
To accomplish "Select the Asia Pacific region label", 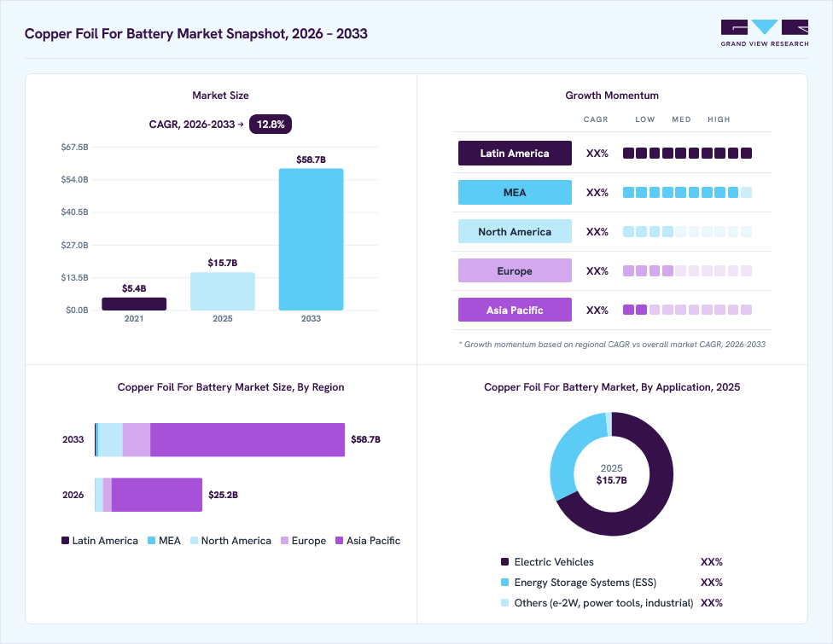I will point(515,310).
